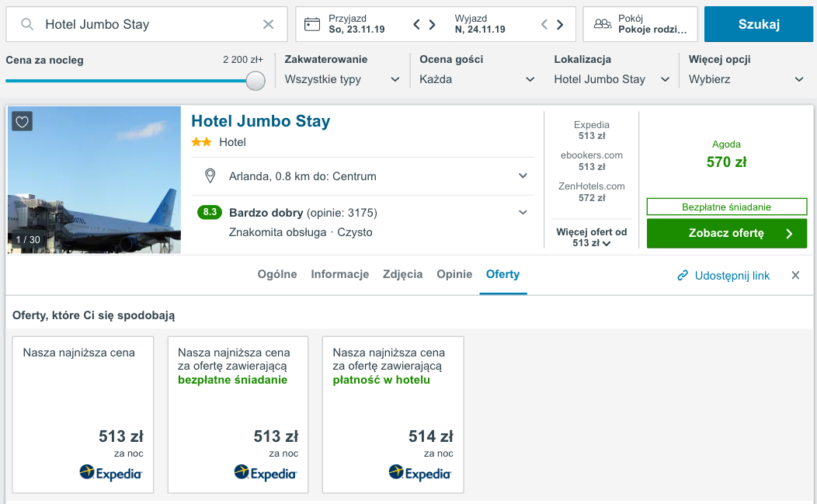817x504 pixels.
Task: Click the Zobacz ofertę button
Action: (727, 233)
